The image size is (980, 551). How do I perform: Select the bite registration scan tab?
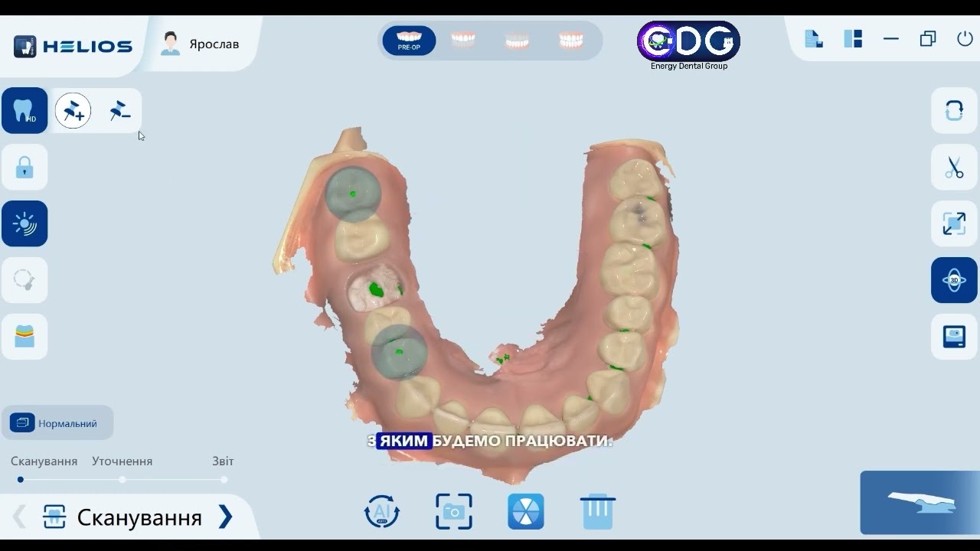click(x=571, y=41)
